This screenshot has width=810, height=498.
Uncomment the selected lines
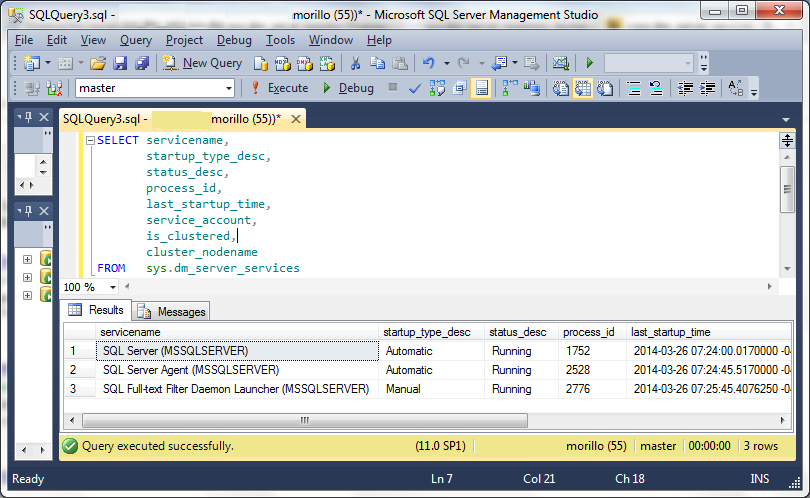pyautogui.click(x=656, y=88)
